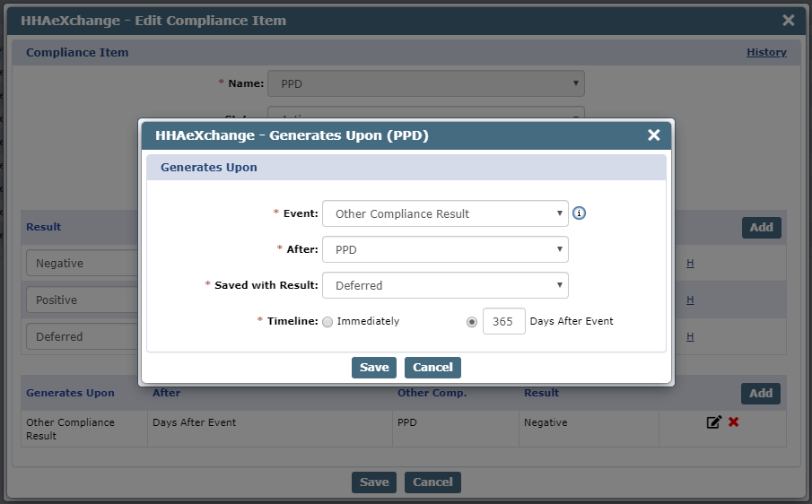The image size is (812, 504).
Task: Save the Generates Upon dialog
Action: [374, 368]
